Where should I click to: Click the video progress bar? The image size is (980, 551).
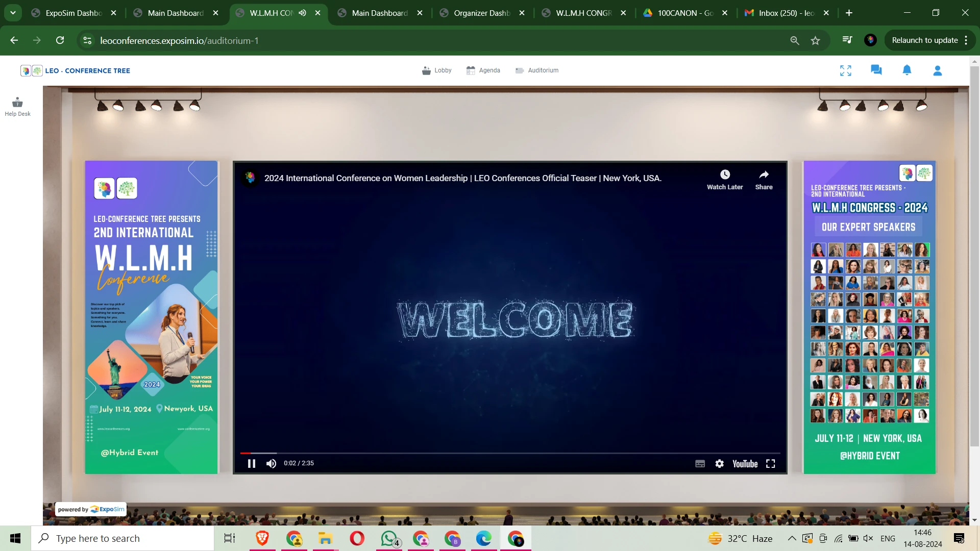510,453
